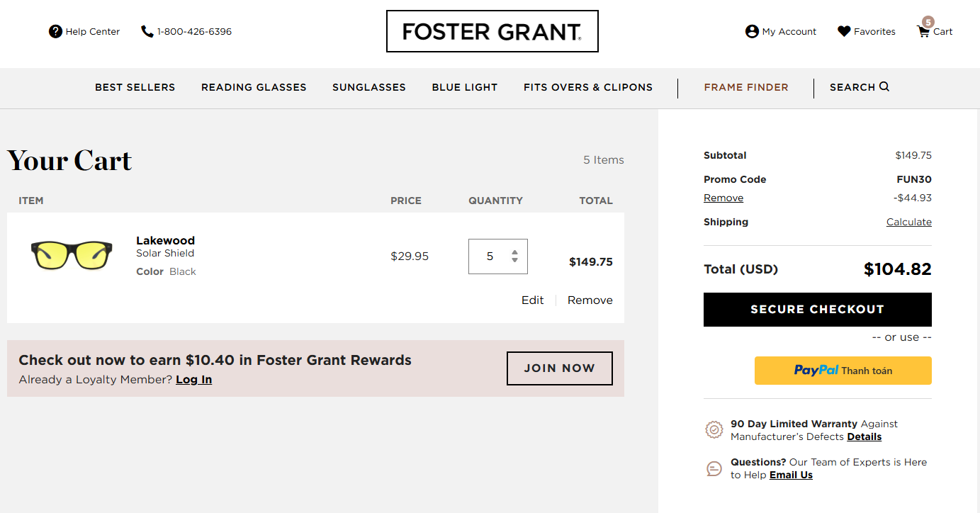Click the phone icon beside 1-800-426-6396
This screenshot has height=513, width=980.
tap(147, 31)
